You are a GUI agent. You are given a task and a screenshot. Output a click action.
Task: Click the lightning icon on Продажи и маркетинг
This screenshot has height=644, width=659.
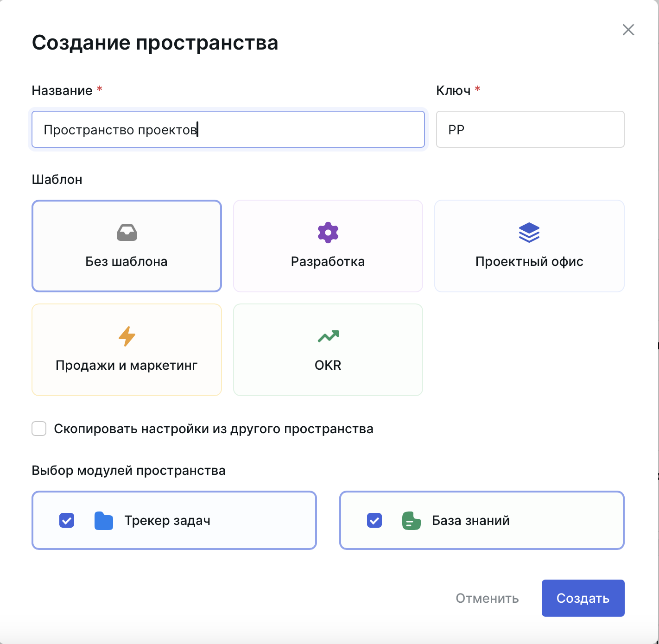(x=127, y=337)
